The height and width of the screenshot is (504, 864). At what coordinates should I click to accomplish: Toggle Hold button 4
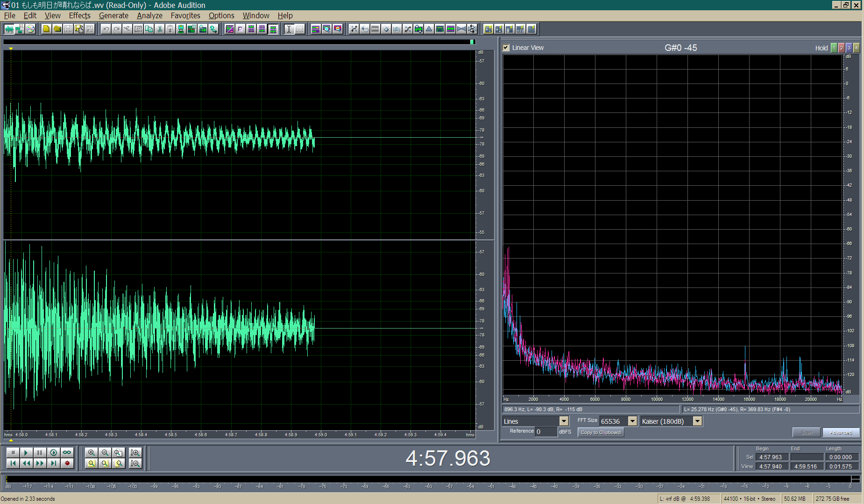click(x=857, y=48)
